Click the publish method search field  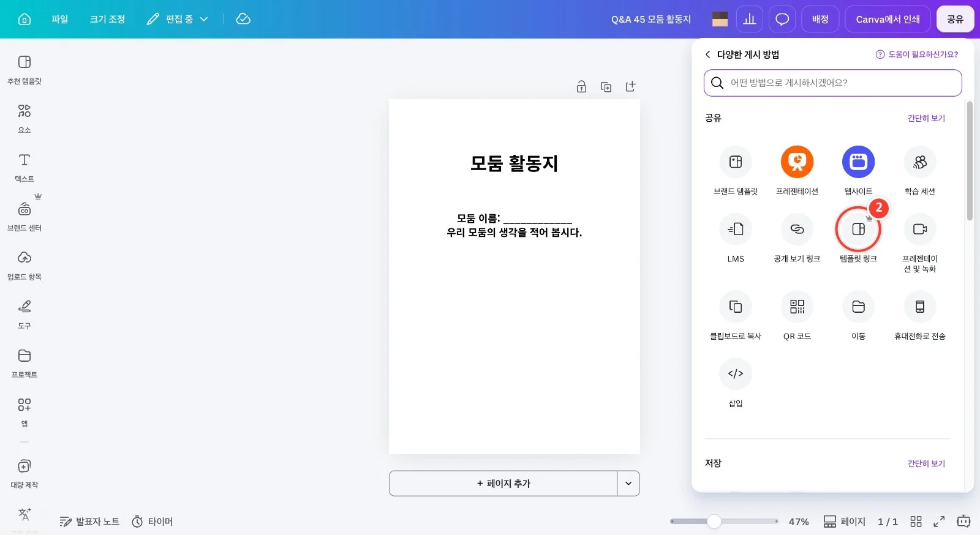[833, 83]
